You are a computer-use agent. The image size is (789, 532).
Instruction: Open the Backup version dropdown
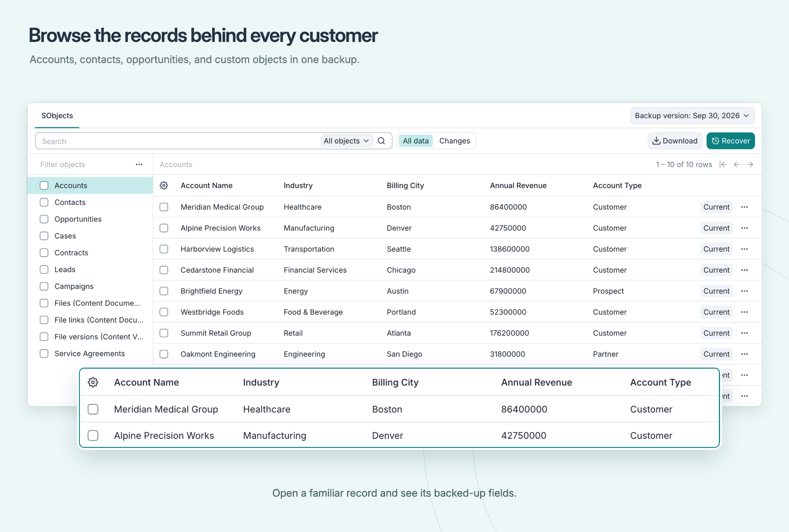[692, 115]
